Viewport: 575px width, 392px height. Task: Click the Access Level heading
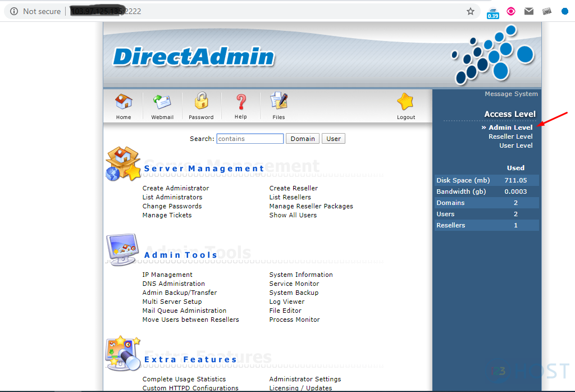coord(510,114)
